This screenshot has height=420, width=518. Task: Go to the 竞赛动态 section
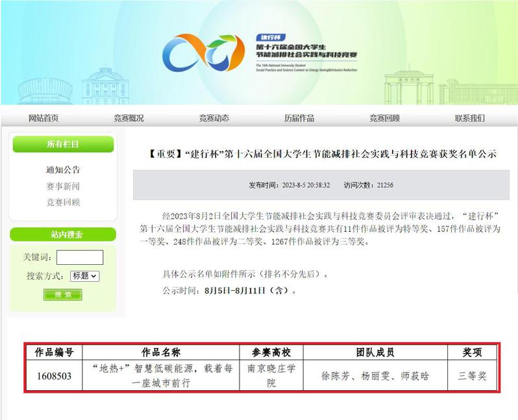(214, 118)
